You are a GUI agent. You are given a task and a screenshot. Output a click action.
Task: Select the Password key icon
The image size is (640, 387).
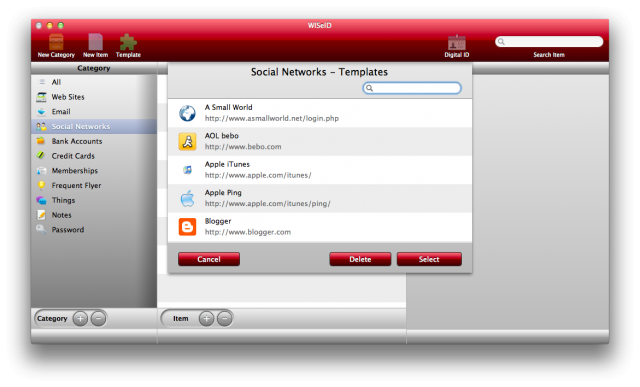coord(41,229)
